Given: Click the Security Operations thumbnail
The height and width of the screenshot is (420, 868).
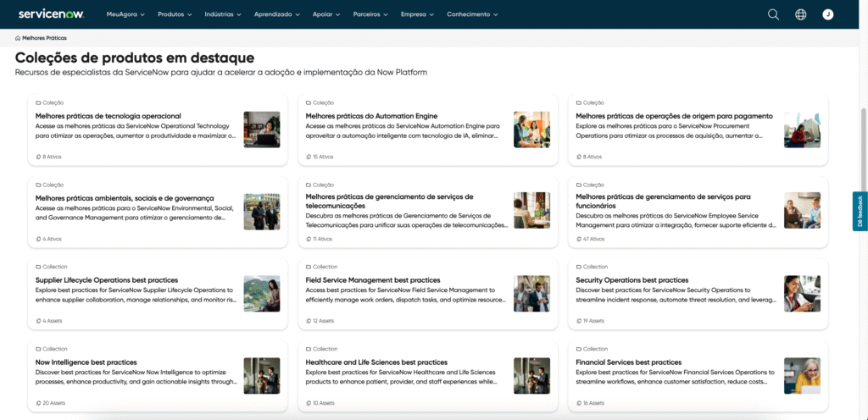Looking at the screenshot, I should coord(802,294).
